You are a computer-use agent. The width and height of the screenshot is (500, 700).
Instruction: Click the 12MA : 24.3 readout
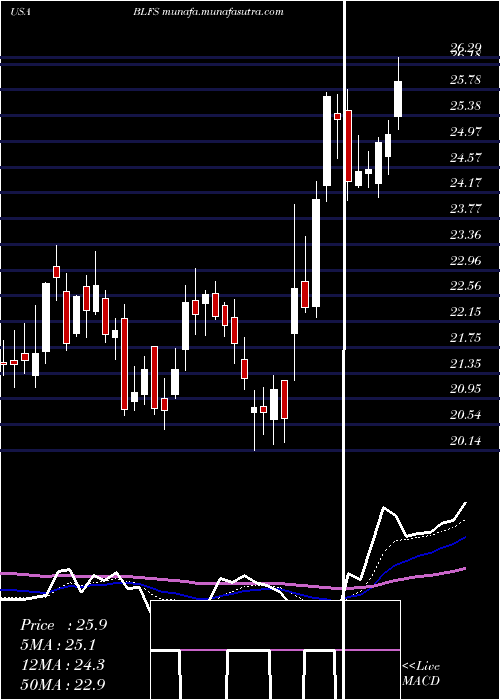click(x=62, y=664)
